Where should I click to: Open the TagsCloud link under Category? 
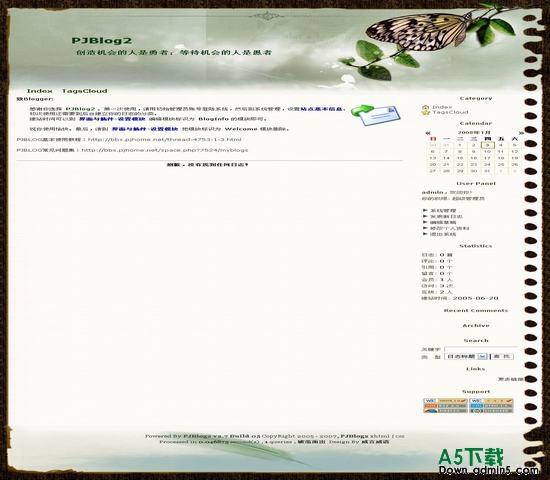(x=450, y=112)
